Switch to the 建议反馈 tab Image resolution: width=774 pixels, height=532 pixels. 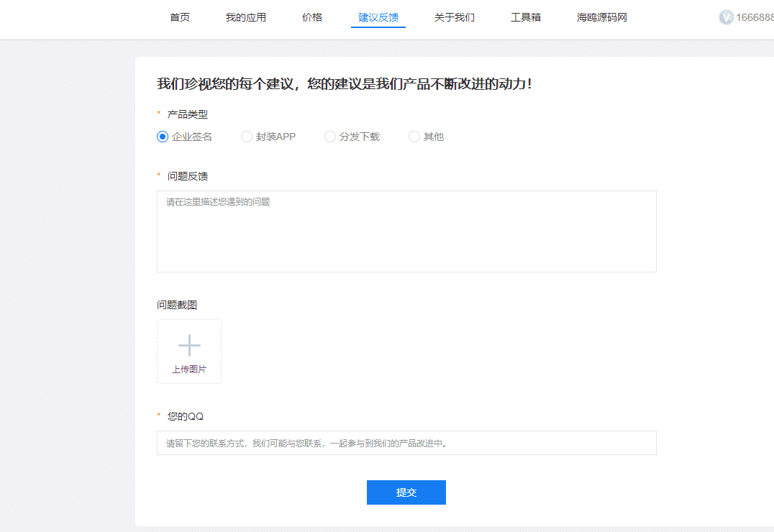click(x=378, y=17)
